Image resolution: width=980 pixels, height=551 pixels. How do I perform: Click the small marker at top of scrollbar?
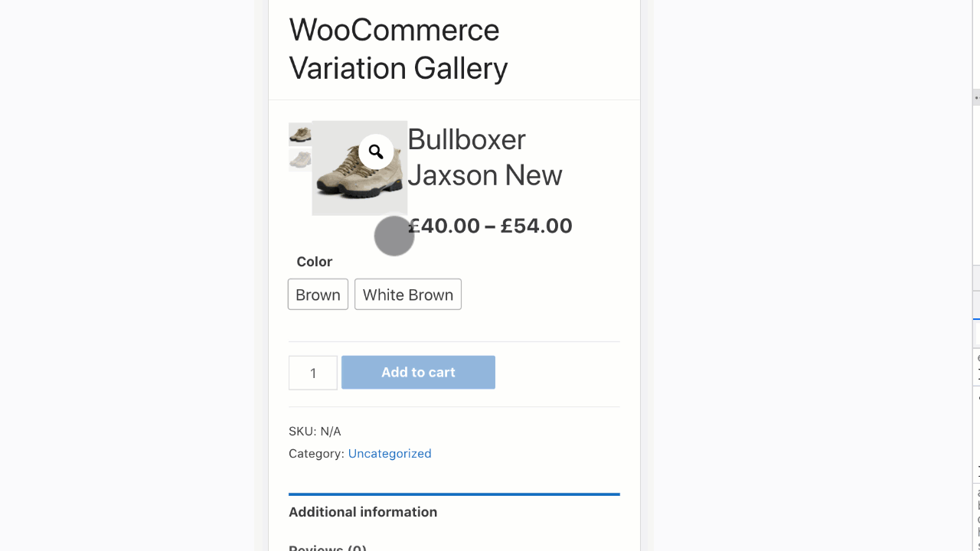point(975,98)
